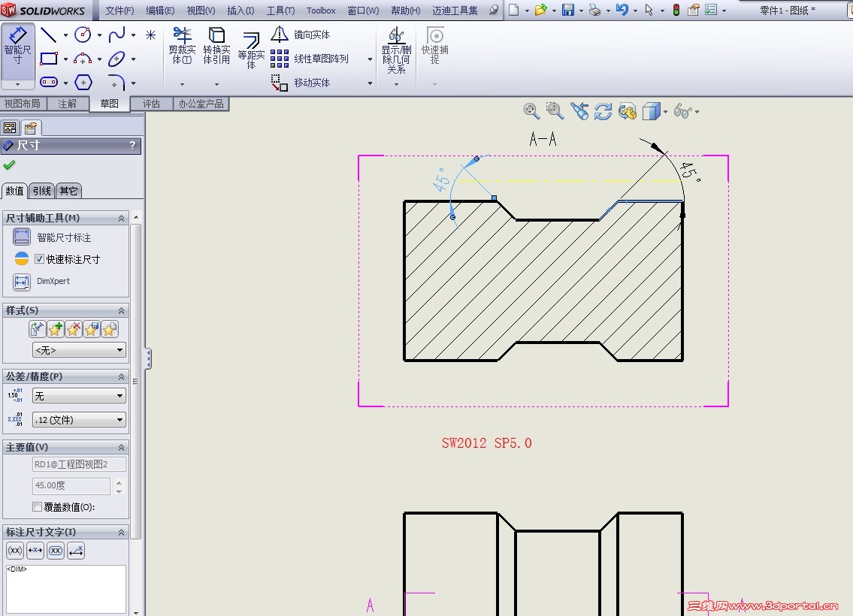Click Trim Entities tool
Viewport: 853px width, 616px height.
[x=182, y=46]
